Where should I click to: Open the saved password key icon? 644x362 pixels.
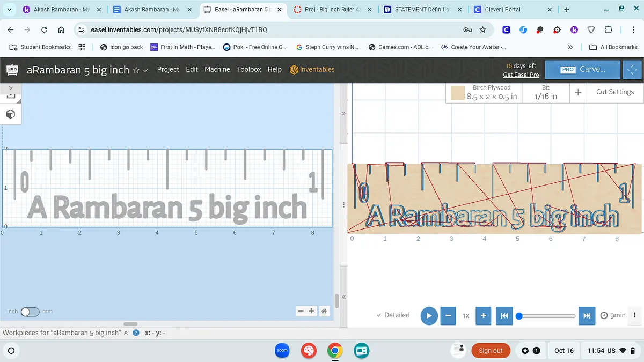click(x=467, y=30)
